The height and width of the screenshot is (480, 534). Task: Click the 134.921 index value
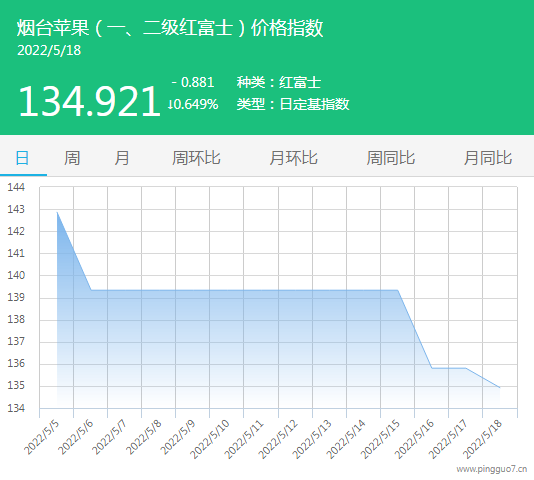(x=89, y=101)
